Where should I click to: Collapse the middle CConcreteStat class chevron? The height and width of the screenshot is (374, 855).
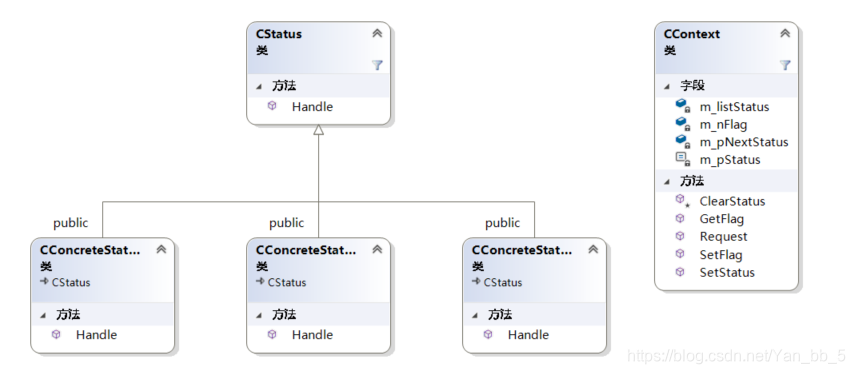(x=377, y=249)
